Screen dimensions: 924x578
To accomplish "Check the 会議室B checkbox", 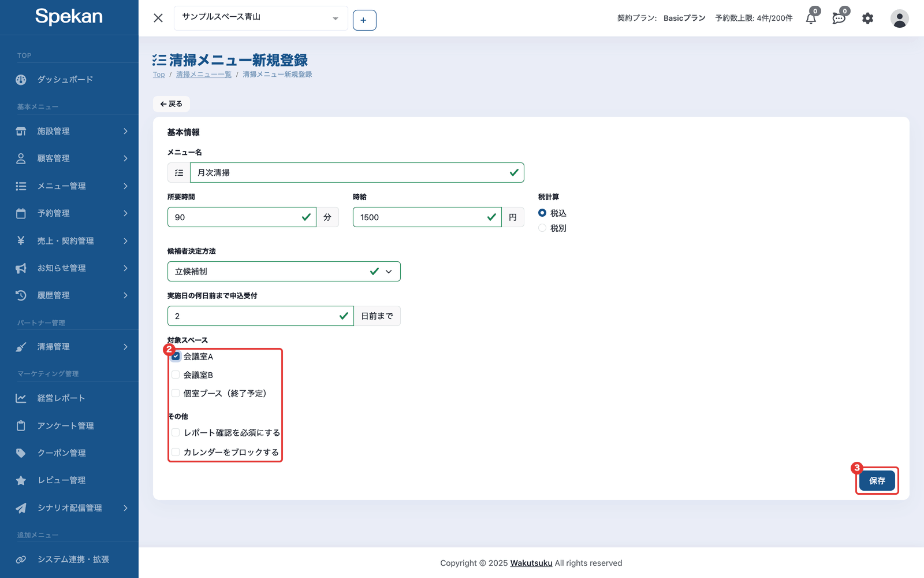I will pos(176,375).
